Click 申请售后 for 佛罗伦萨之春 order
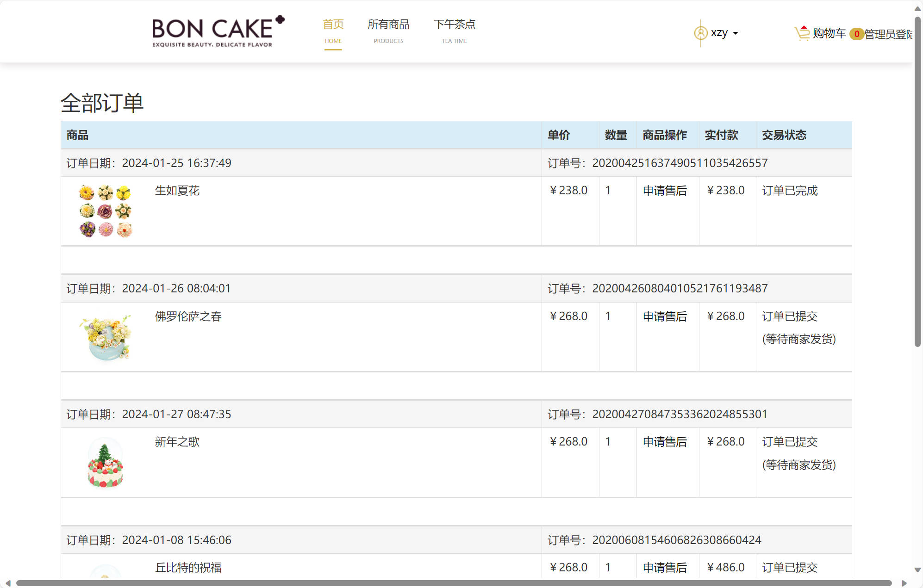923x588 pixels. (x=665, y=316)
